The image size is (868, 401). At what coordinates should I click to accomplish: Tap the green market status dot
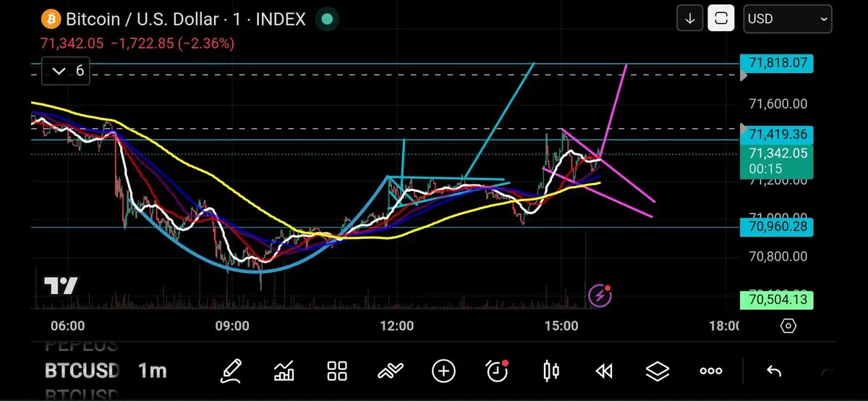click(328, 19)
